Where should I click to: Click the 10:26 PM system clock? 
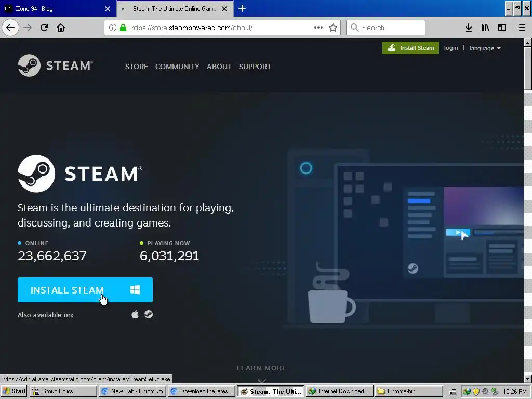pyautogui.click(x=515, y=392)
